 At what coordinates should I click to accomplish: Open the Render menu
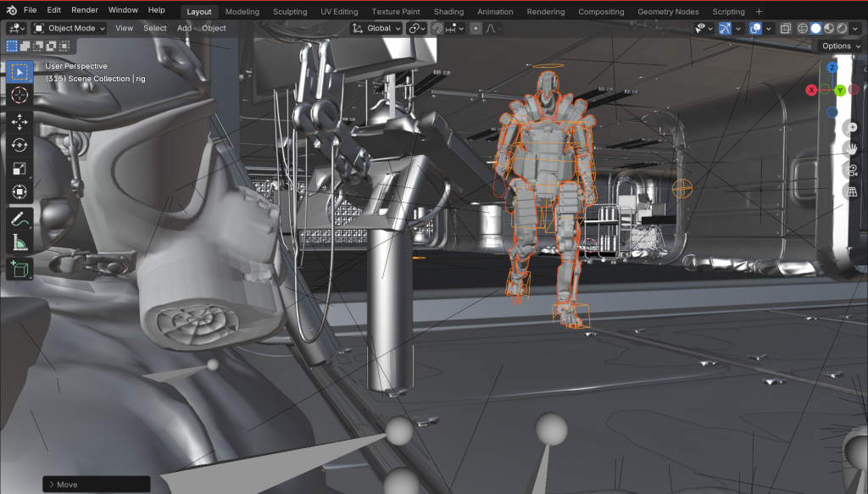pos(84,10)
